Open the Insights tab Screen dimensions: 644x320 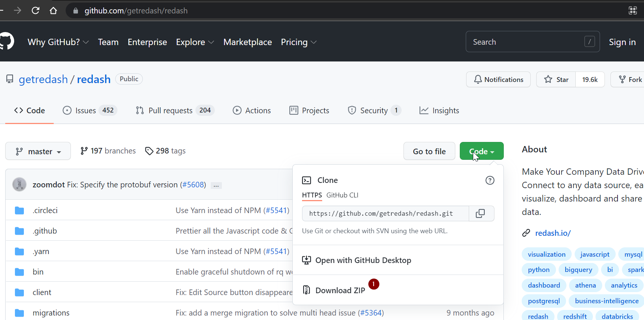(439, 111)
